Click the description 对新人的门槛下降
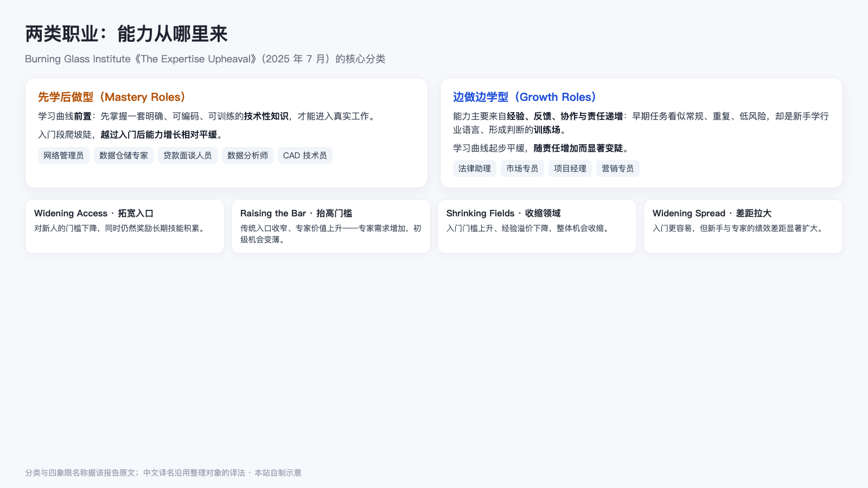868x488 pixels. (x=121, y=228)
